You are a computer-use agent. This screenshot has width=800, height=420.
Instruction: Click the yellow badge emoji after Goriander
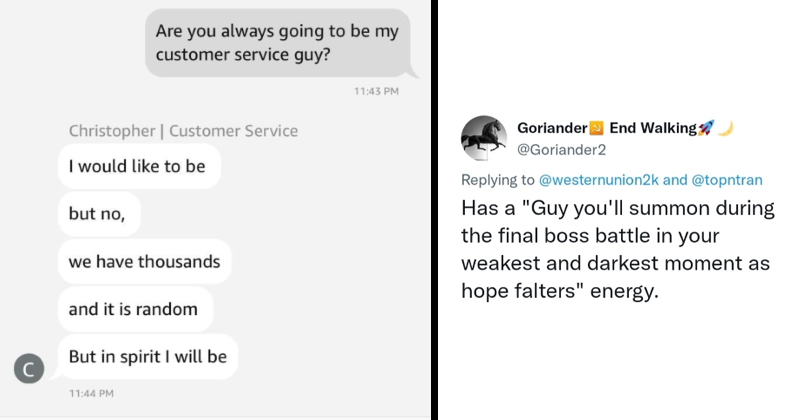[x=594, y=128]
